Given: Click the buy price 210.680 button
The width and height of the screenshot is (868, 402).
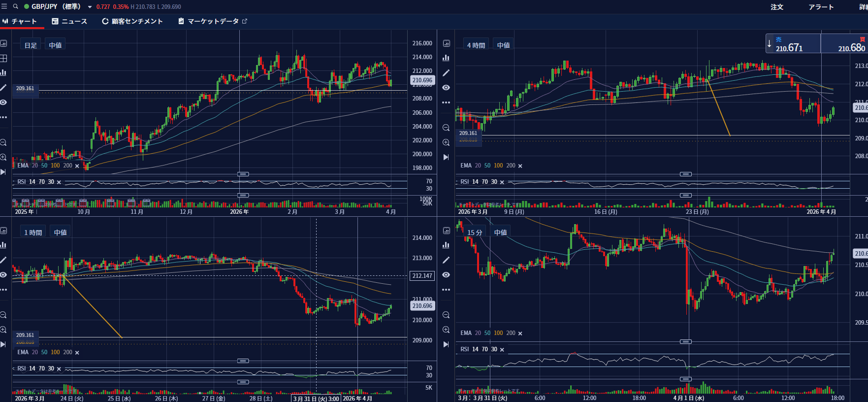Looking at the screenshot, I should [x=844, y=43].
